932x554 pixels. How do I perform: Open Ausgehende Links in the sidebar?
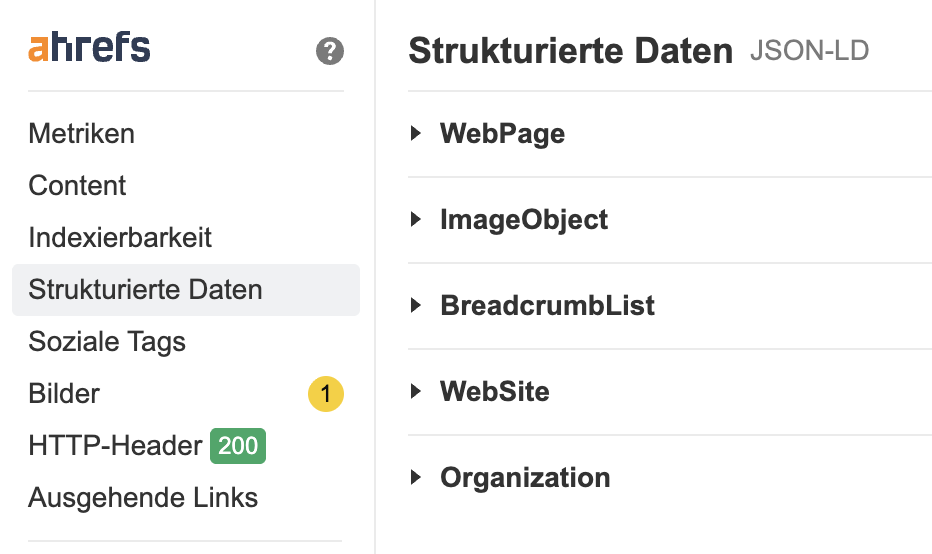[x=143, y=498]
